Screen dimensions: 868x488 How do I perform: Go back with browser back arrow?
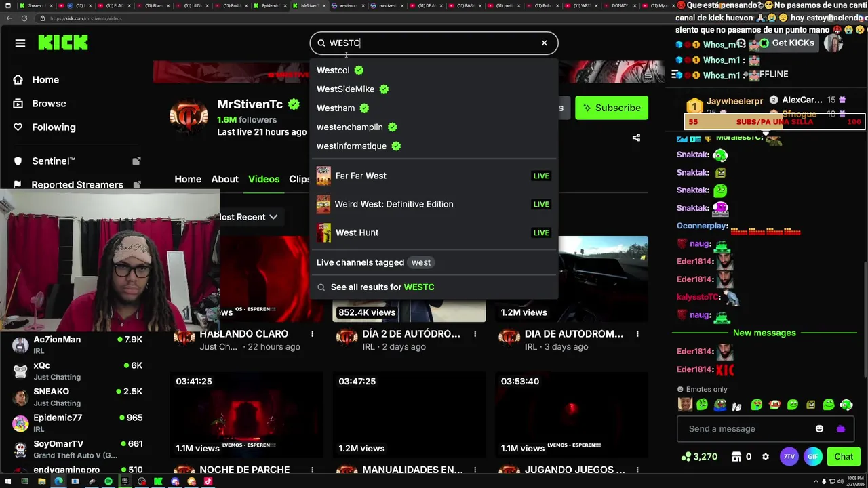[x=9, y=18]
